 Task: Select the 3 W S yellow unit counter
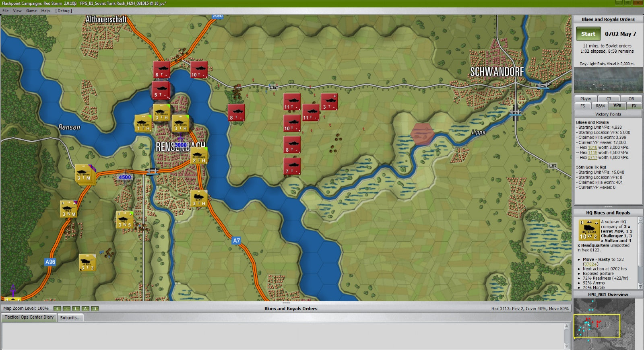[x=124, y=220]
